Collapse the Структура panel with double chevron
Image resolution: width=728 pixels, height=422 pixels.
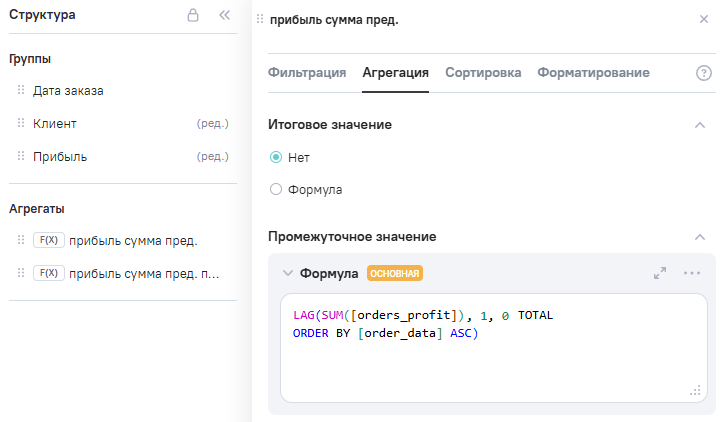[224, 16]
